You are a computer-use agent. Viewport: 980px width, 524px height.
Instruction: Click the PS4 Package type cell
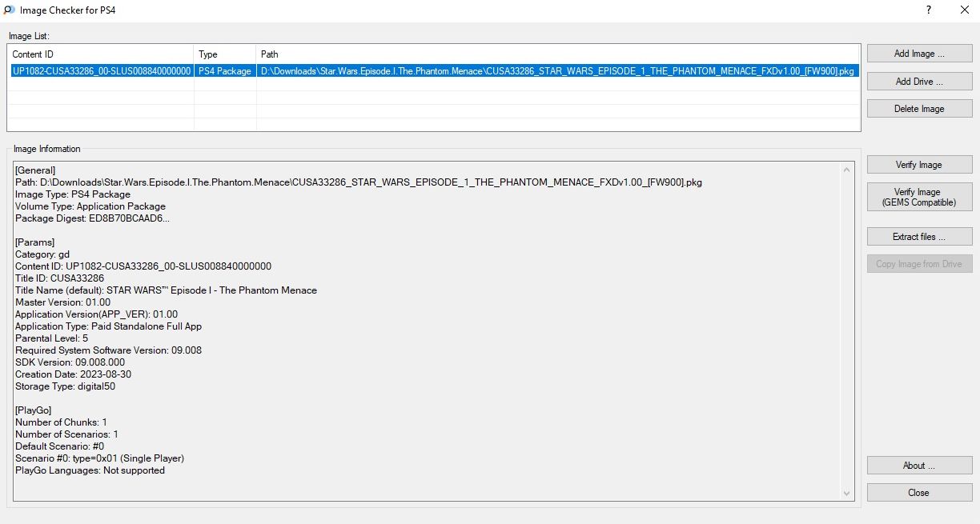coord(225,70)
